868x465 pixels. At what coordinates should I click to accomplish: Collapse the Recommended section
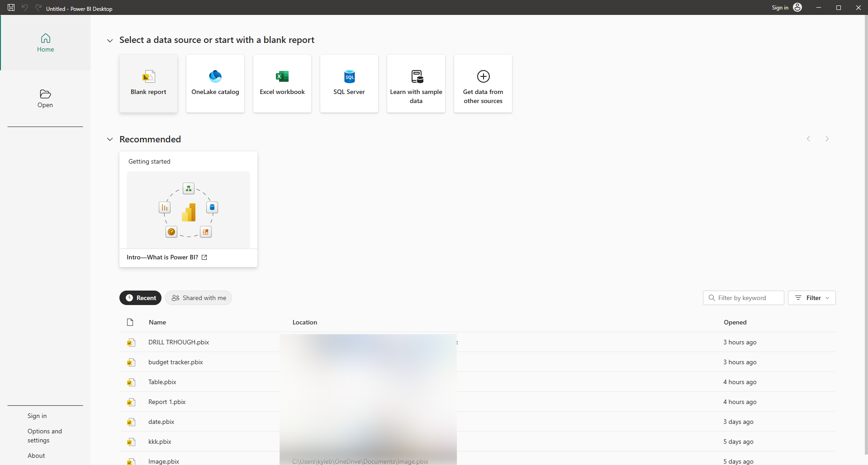point(110,139)
